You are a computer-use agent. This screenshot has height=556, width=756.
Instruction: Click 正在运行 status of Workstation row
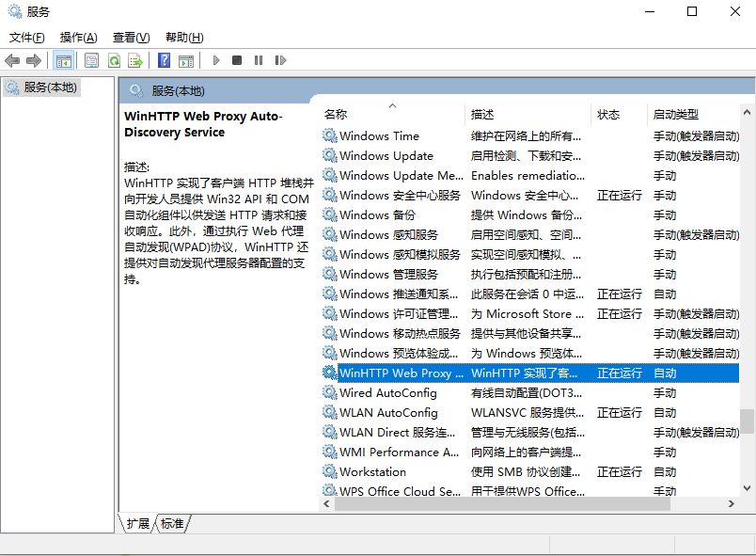click(x=619, y=472)
